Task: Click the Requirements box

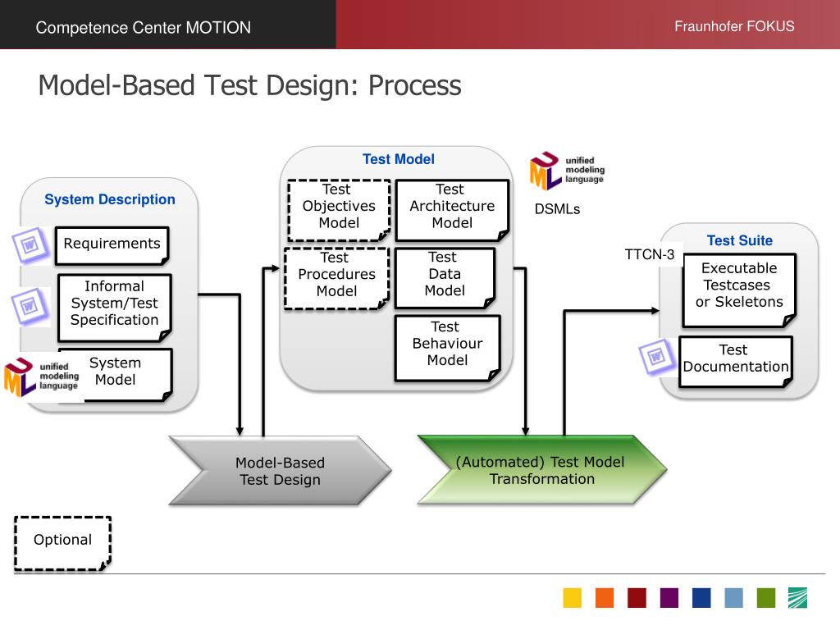Action: tap(112, 245)
